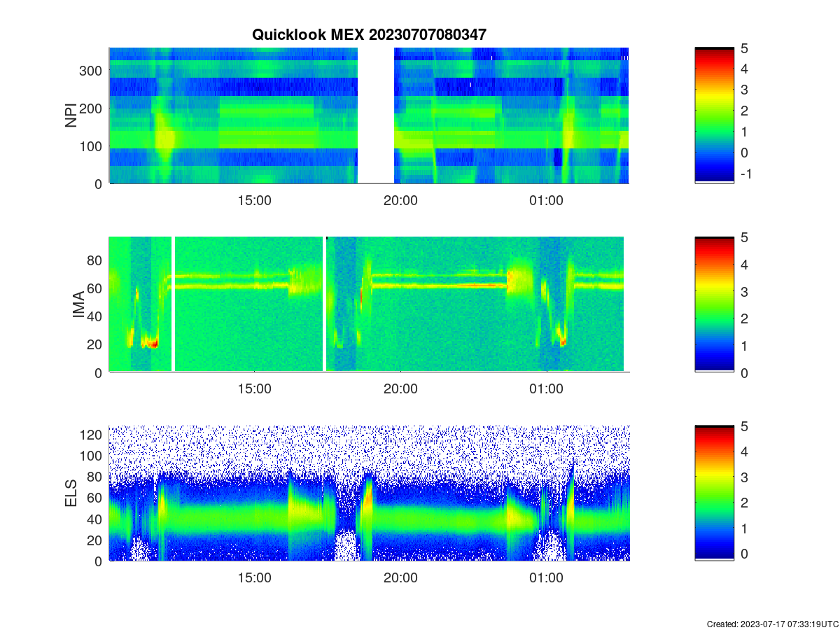Click the "100" tick on the ELS axis

click(92, 456)
